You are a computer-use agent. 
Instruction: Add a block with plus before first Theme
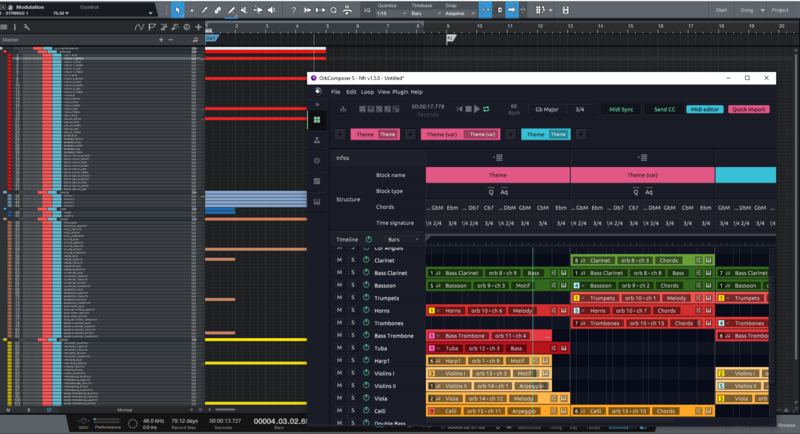click(340, 134)
